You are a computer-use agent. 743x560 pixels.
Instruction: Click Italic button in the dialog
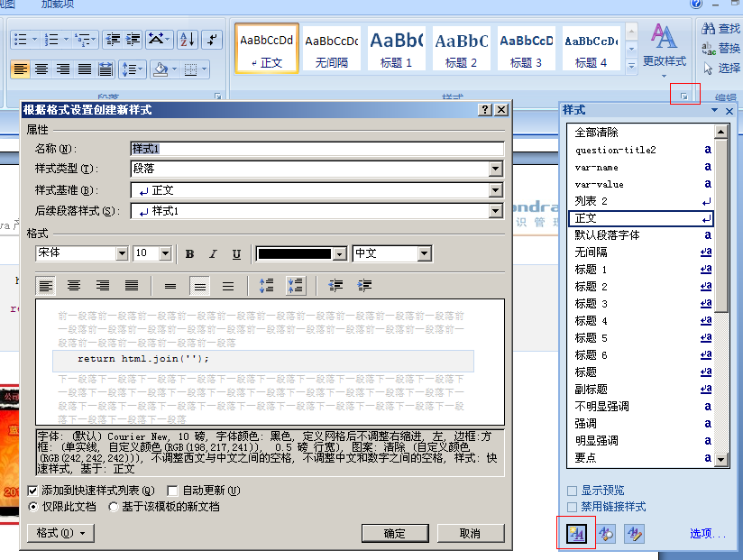coord(213,254)
